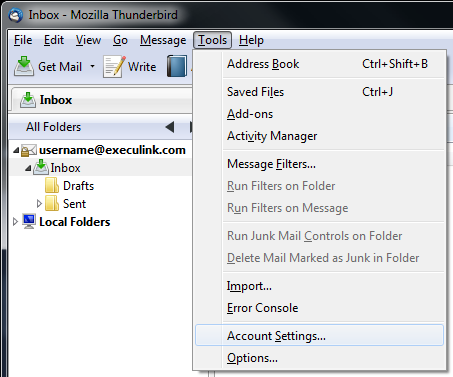Click the Inbox tab tray icon
The image size is (453, 377).
click(28, 100)
